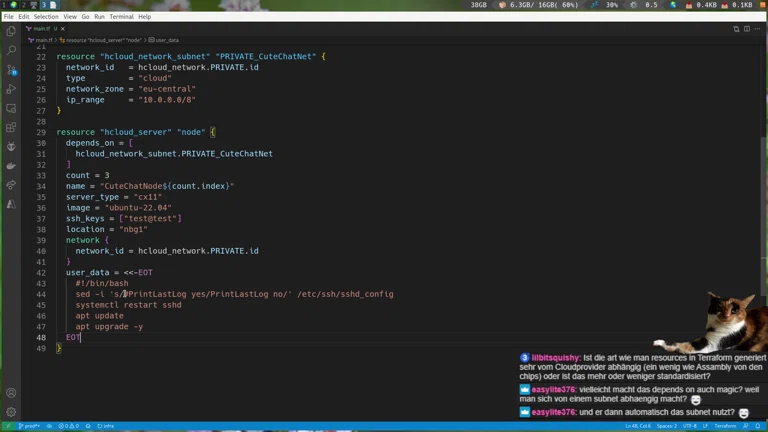Open the Source Control view
The width and height of the screenshot is (768, 432).
click(11, 70)
